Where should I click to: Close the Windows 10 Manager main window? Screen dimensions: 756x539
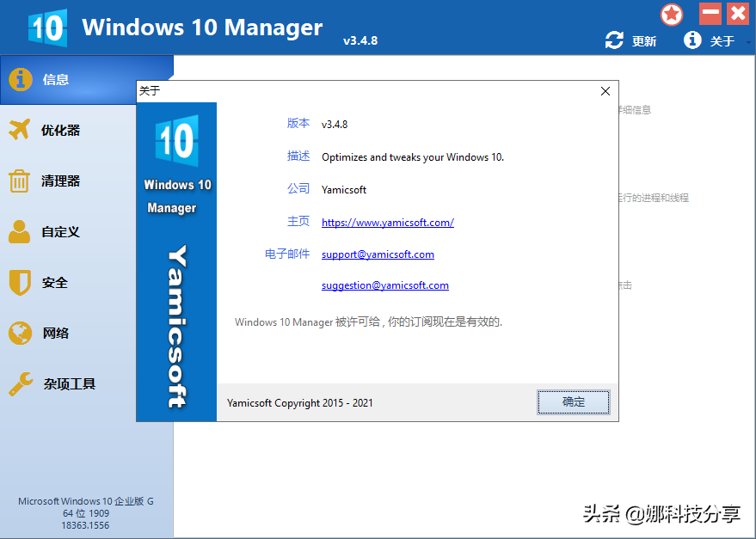tap(738, 14)
